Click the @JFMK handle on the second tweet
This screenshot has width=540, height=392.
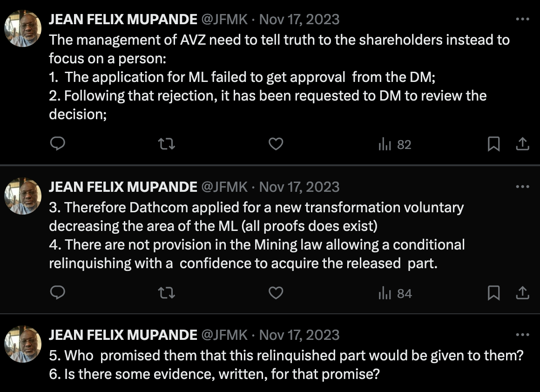coord(224,187)
